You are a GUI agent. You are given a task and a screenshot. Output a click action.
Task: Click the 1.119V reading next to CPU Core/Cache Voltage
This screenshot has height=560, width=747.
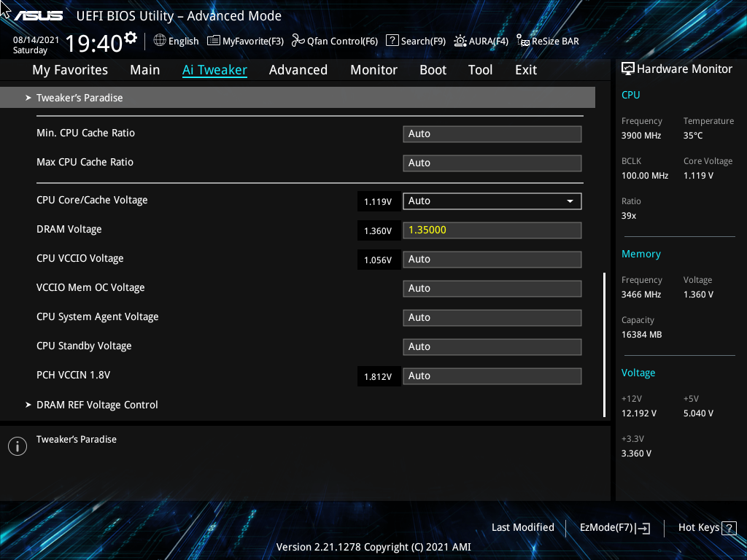pos(378,201)
